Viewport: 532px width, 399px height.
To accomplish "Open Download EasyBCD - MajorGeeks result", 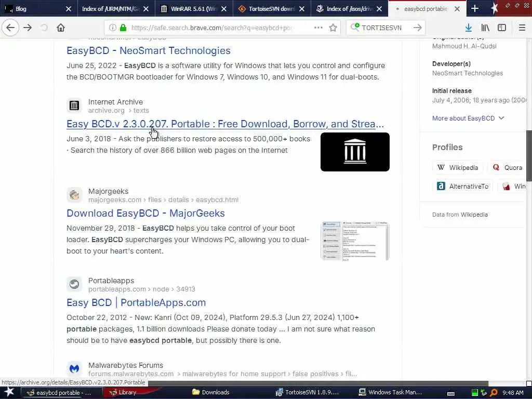I will (145, 213).
